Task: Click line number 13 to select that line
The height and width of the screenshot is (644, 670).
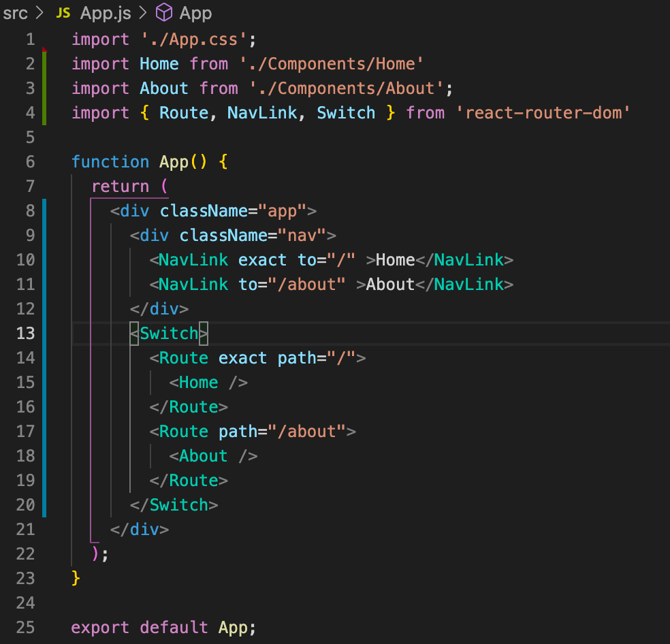Action: 26,333
